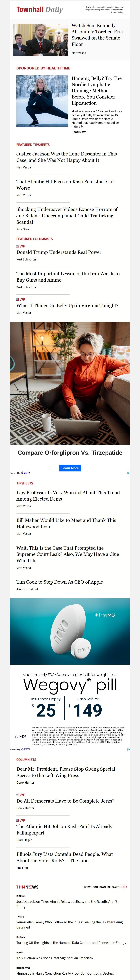The image size is (140, 980).
Task: Open the Nordic Lymphatic Drainage ad image
Action: click(x=42, y=101)
